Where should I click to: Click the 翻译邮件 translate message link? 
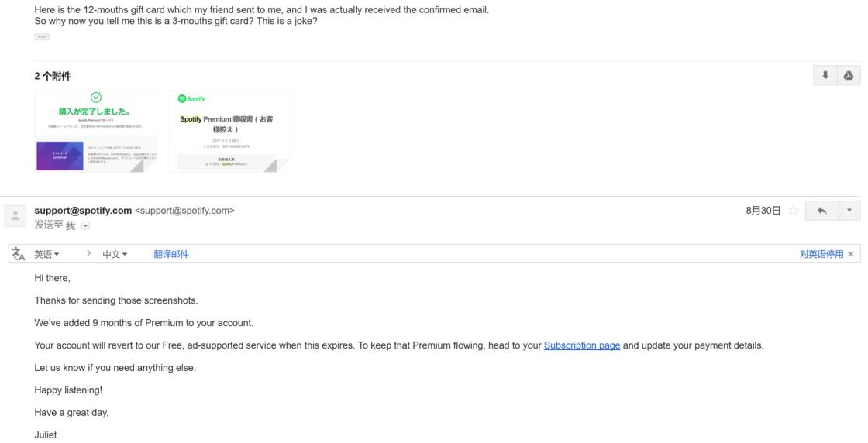click(171, 254)
